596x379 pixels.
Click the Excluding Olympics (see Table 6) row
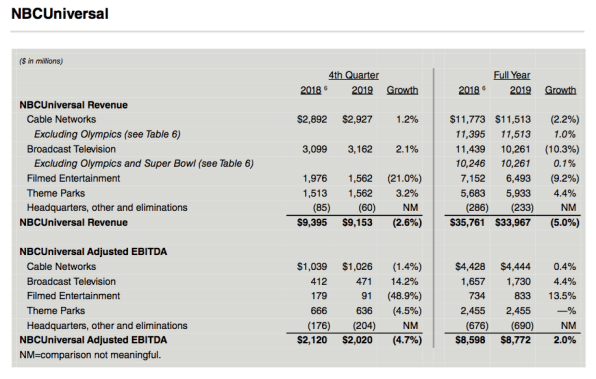(x=107, y=134)
